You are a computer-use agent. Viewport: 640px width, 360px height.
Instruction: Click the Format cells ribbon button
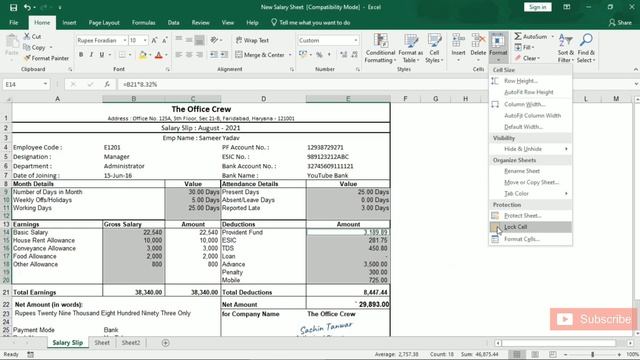pos(498,48)
